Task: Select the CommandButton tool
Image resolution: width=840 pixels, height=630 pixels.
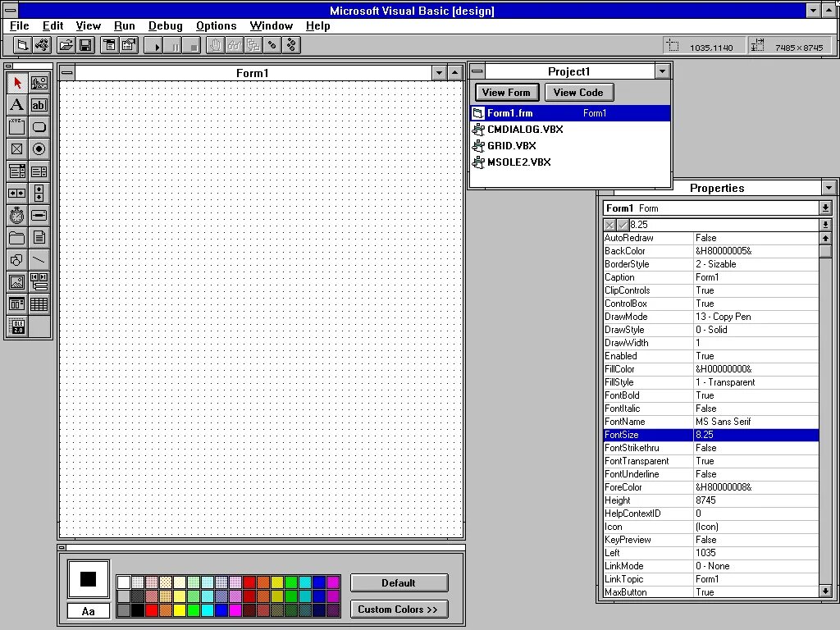Action: [39, 127]
